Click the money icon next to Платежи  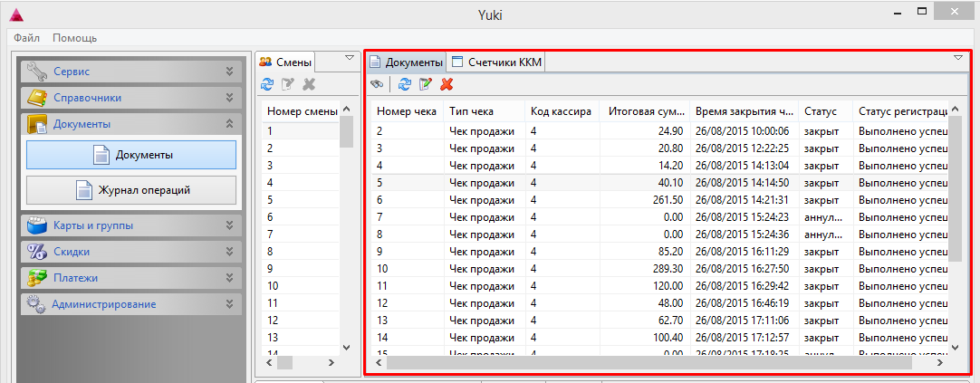37,278
